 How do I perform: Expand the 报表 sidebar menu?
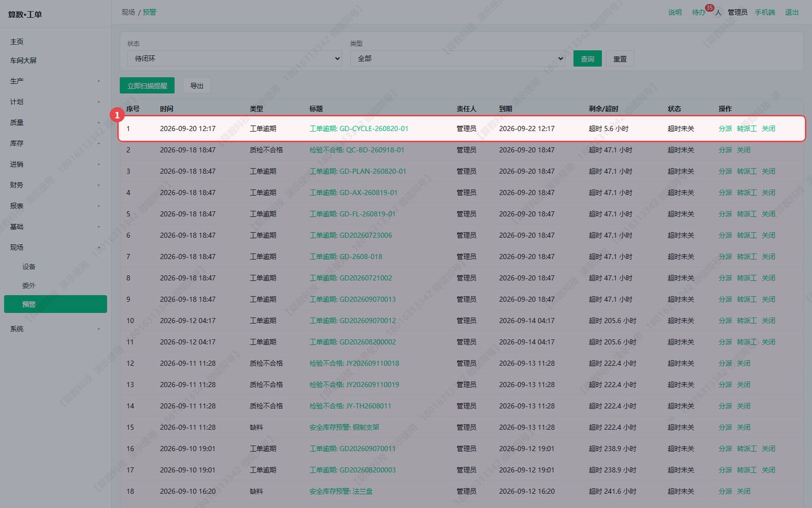[x=55, y=206]
